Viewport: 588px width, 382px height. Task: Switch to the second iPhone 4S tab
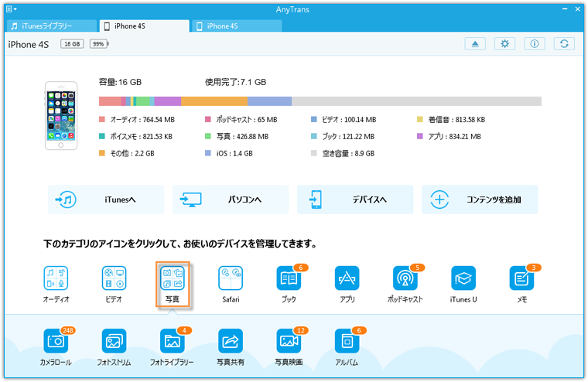click(x=237, y=26)
